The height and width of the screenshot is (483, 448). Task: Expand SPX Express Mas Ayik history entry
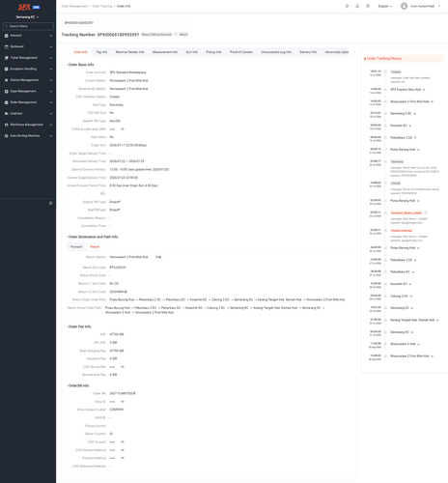pyautogui.click(x=407, y=90)
